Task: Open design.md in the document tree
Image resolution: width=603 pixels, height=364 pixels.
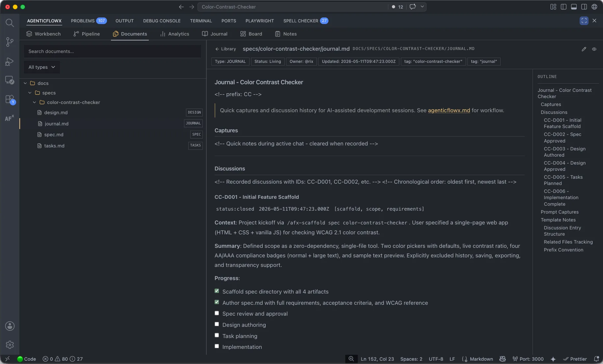Action: (56, 113)
